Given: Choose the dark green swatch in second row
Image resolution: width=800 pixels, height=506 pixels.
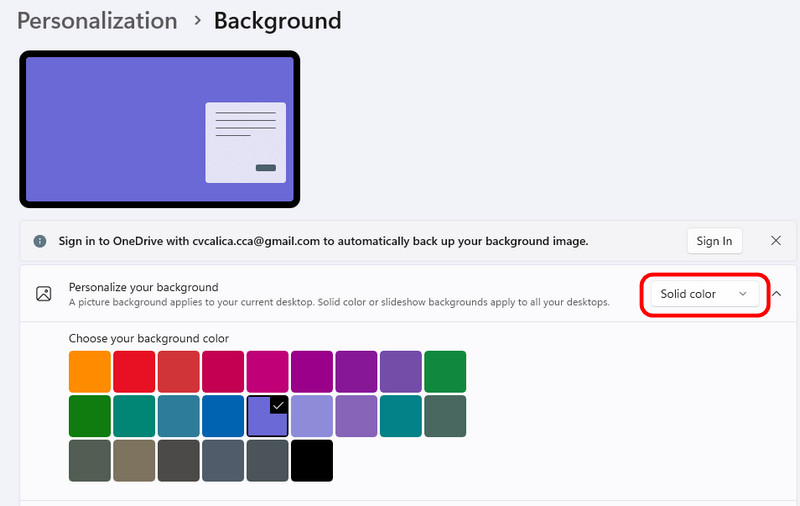Looking at the screenshot, I should 89,416.
